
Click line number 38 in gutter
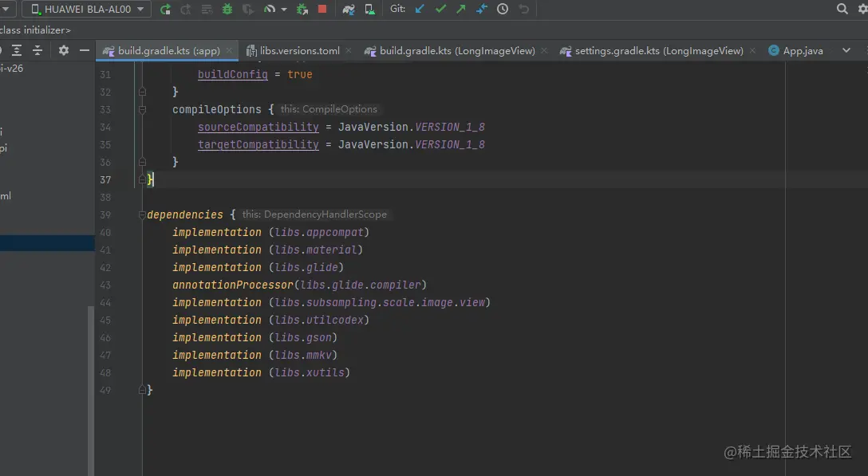click(105, 197)
